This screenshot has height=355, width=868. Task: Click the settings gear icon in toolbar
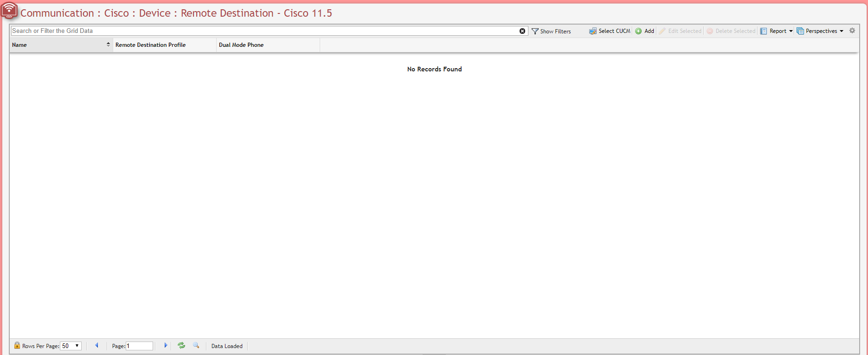pos(852,31)
